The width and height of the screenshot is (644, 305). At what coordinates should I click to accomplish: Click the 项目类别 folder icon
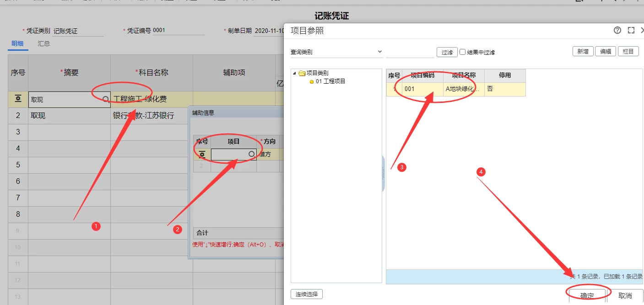click(x=302, y=73)
